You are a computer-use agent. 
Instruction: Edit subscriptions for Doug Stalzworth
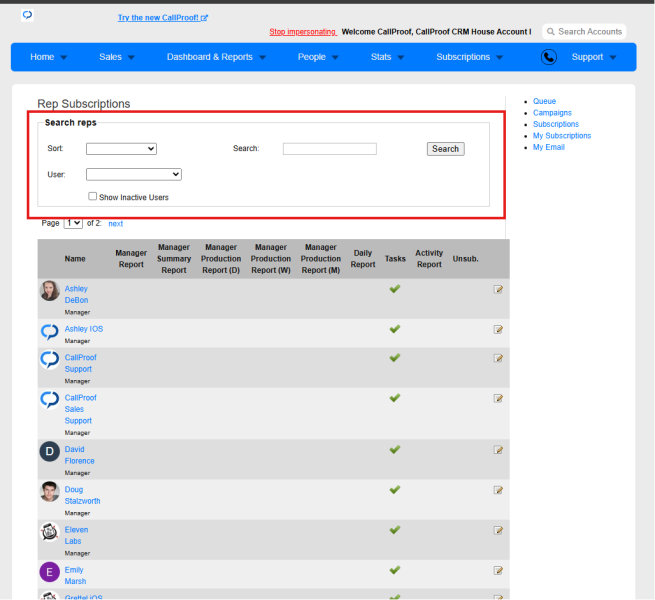tap(498, 490)
